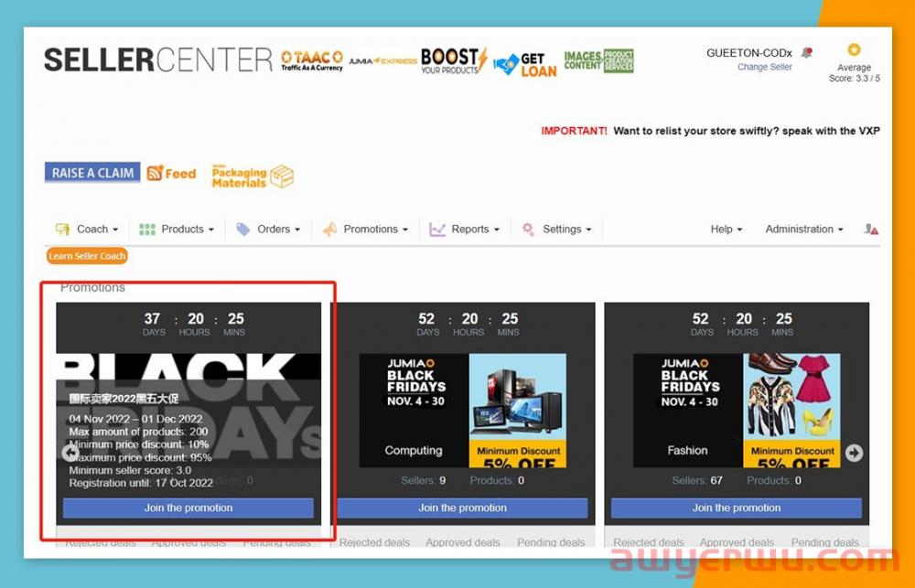Click the Change Seller link
Image resolution: width=915 pixels, height=588 pixels.
tap(765, 67)
